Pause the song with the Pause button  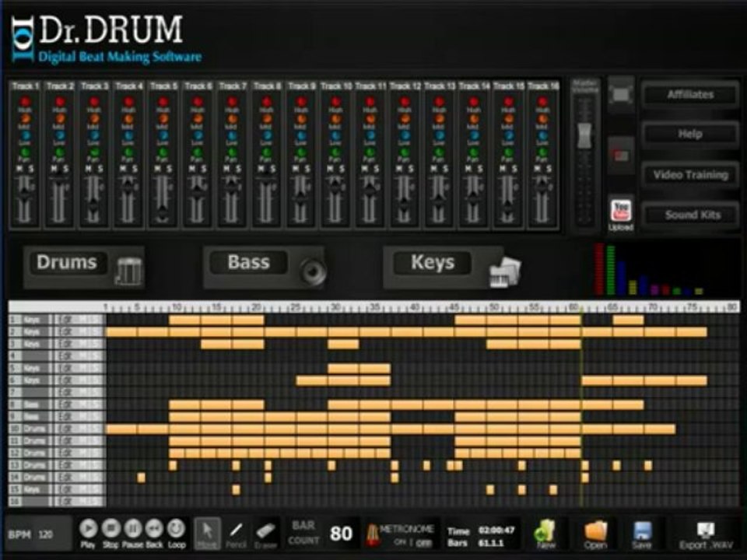coord(133,528)
